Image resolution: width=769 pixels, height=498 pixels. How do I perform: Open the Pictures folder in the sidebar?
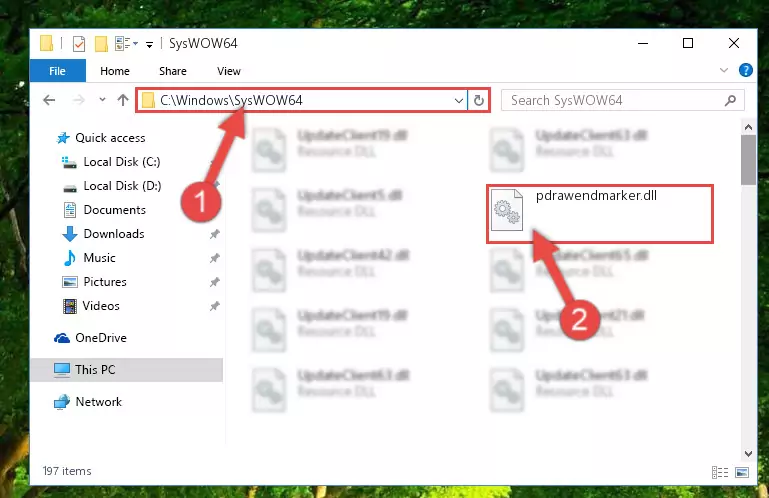(95, 282)
